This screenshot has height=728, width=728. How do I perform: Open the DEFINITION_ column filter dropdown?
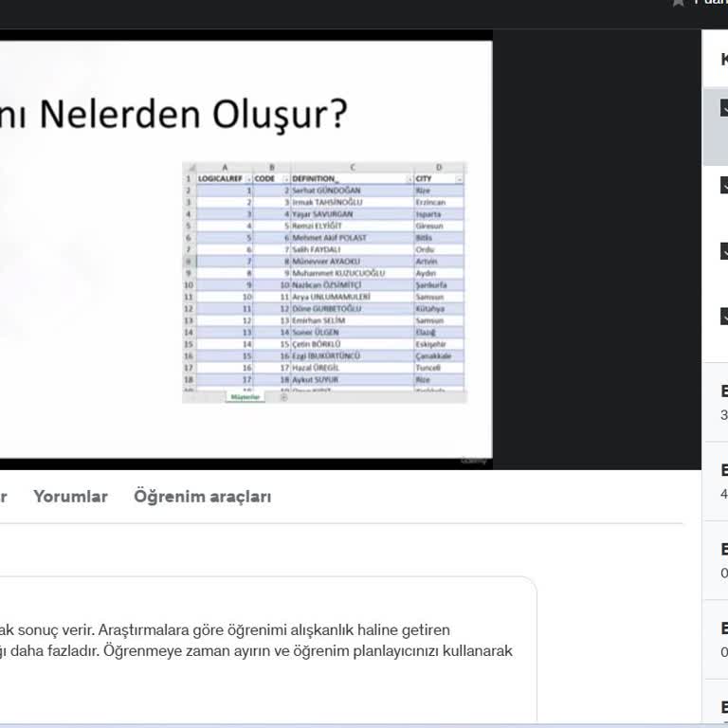409,179
